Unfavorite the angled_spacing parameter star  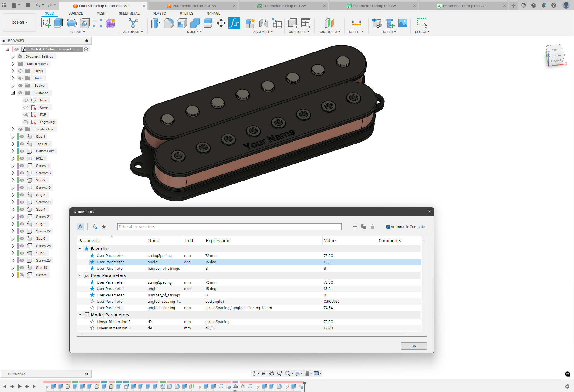(x=92, y=308)
